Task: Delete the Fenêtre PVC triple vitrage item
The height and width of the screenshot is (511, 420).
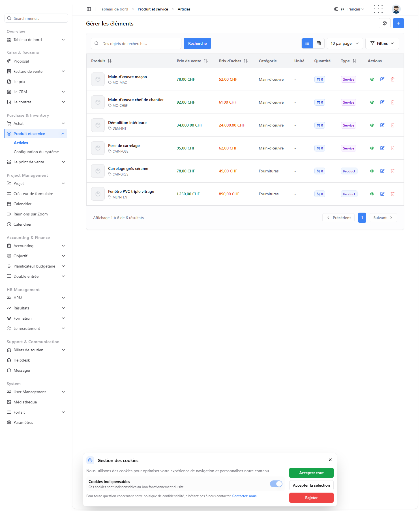Action: pos(392,194)
